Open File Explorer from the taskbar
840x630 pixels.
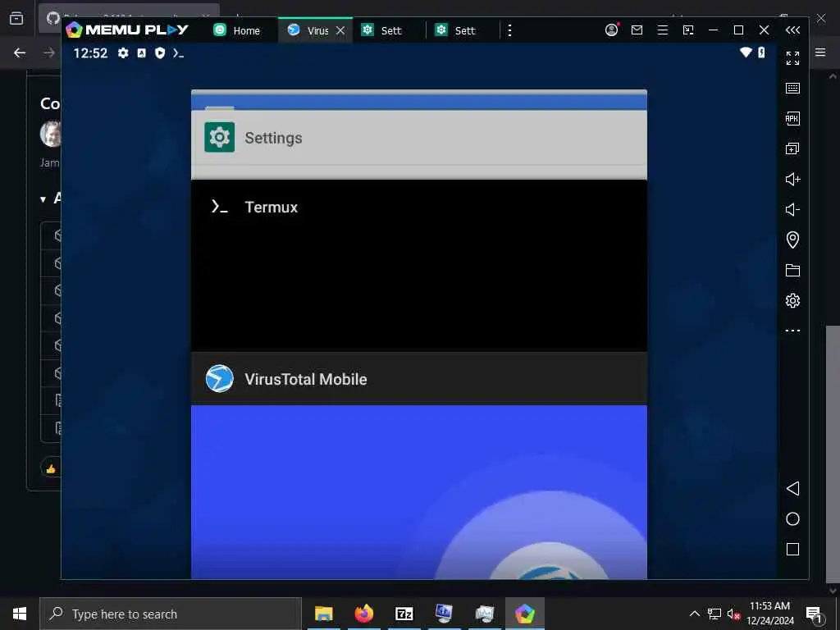click(x=323, y=614)
